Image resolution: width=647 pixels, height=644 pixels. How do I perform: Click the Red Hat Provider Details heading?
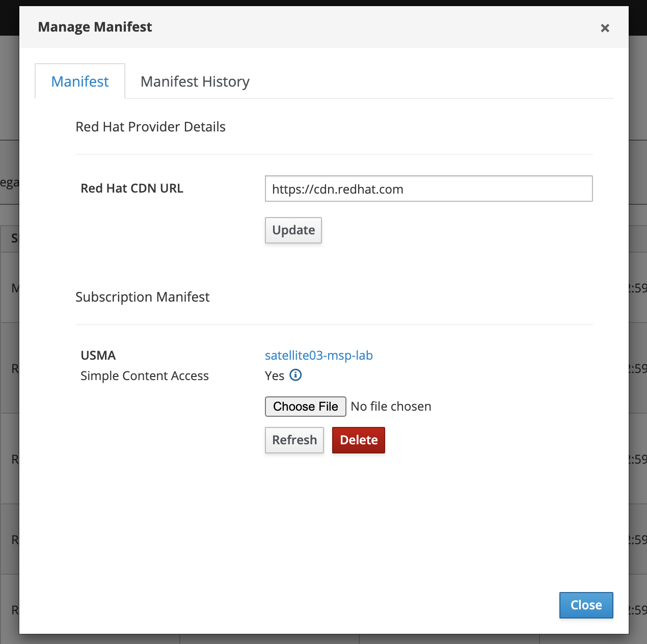click(150, 127)
